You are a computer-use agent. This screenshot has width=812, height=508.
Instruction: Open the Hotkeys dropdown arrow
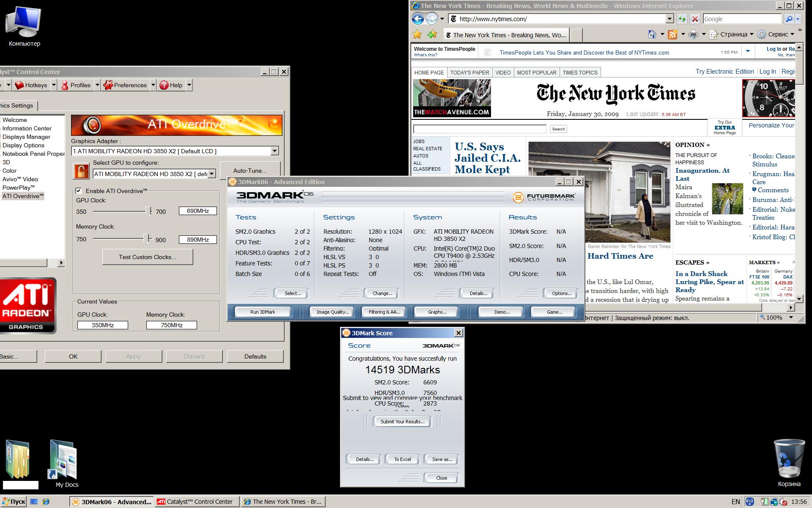tap(54, 85)
